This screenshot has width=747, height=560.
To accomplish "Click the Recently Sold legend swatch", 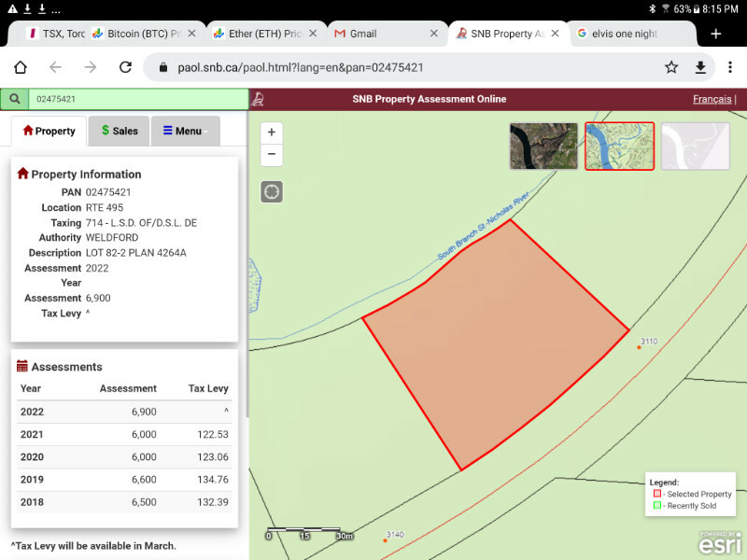I will click(x=657, y=505).
